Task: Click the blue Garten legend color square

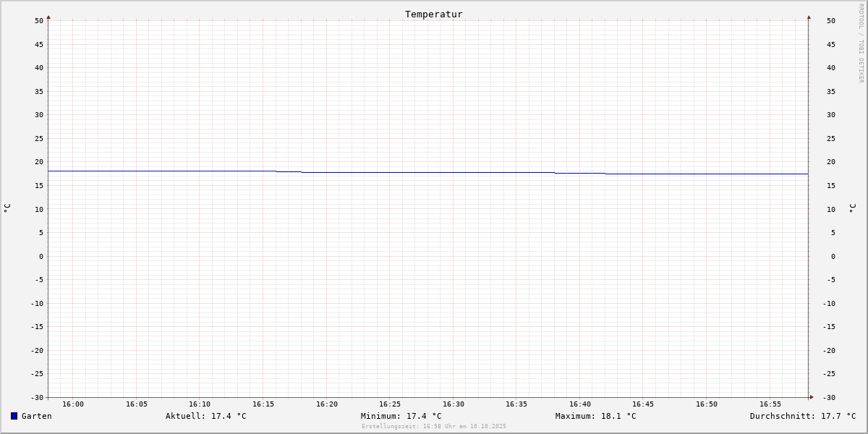Action: coord(14,416)
